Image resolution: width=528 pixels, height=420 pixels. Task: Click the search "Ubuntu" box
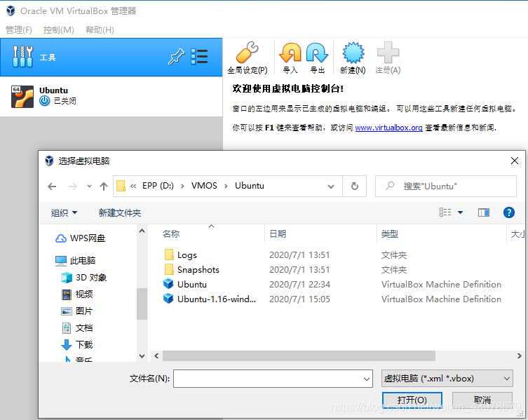[446, 187]
